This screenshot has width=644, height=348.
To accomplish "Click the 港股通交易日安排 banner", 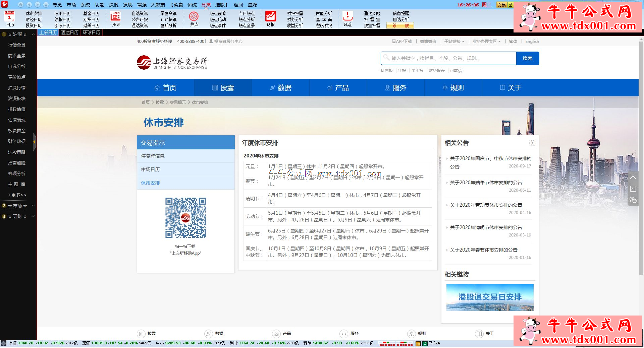I will click(490, 297).
